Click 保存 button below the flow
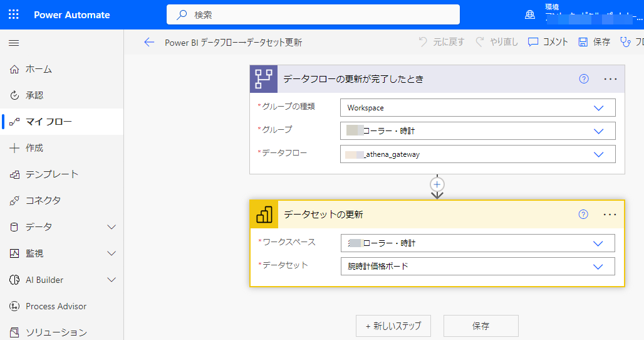The image size is (644, 340). (481, 326)
